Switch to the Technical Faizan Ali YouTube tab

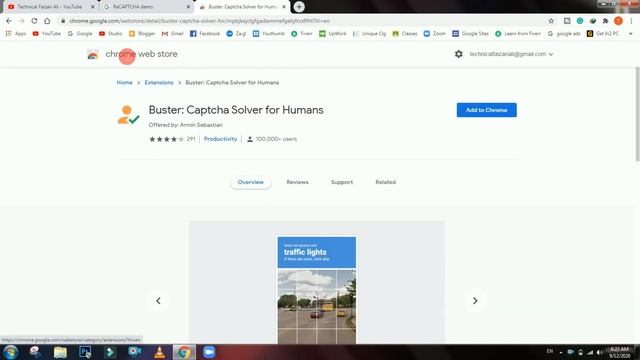pos(50,7)
